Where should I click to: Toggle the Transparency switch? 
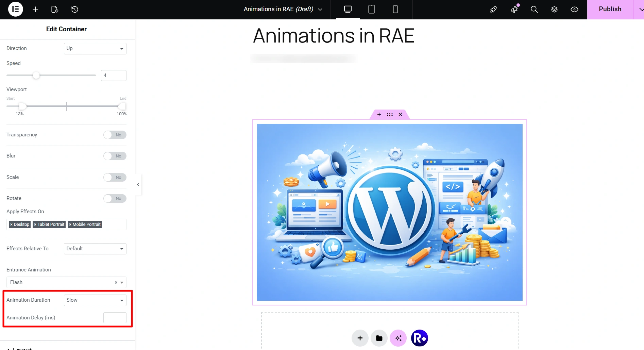point(115,135)
